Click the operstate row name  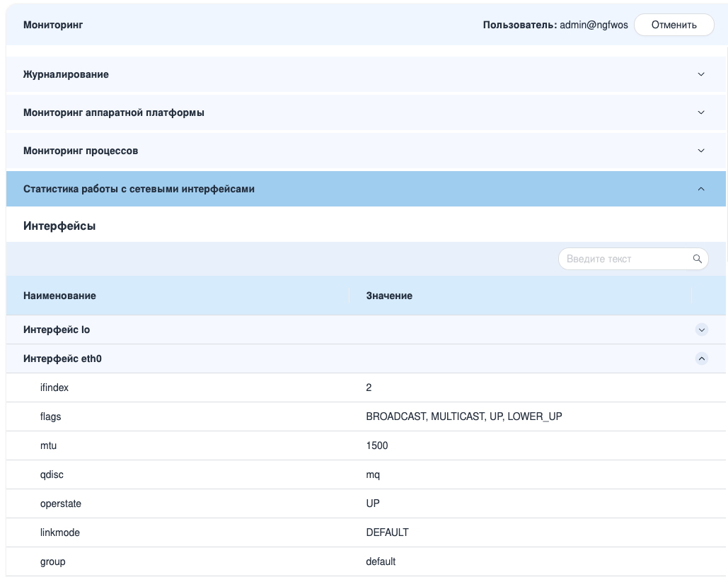click(60, 503)
